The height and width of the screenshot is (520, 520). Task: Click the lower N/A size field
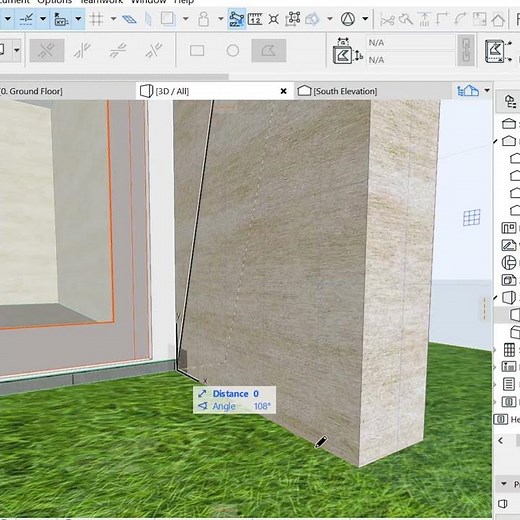[x=411, y=60]
